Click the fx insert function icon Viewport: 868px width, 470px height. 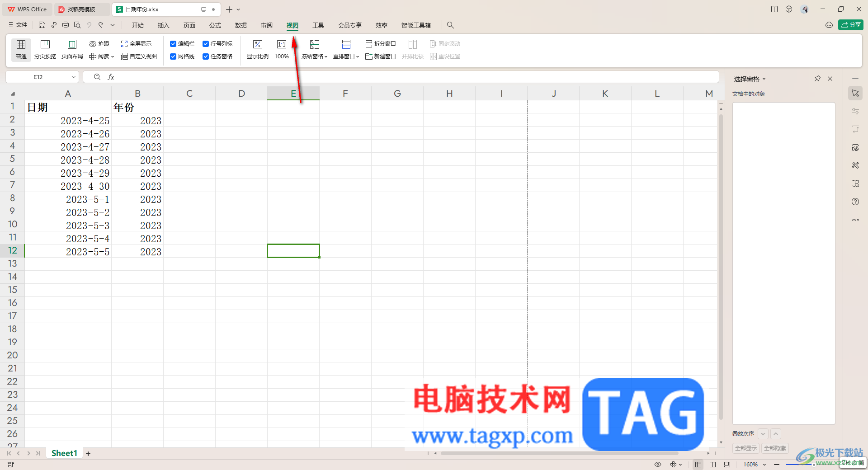[x=111, y=77]
